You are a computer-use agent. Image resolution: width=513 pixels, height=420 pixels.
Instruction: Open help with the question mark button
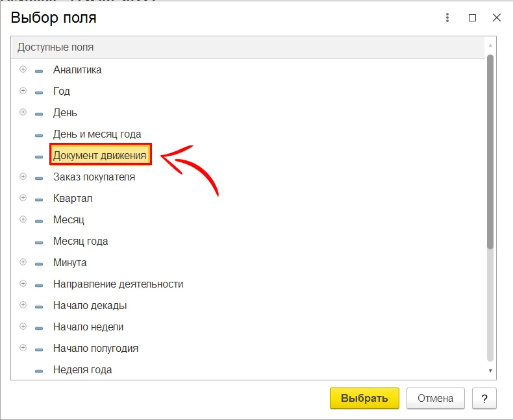pos(484,398)
